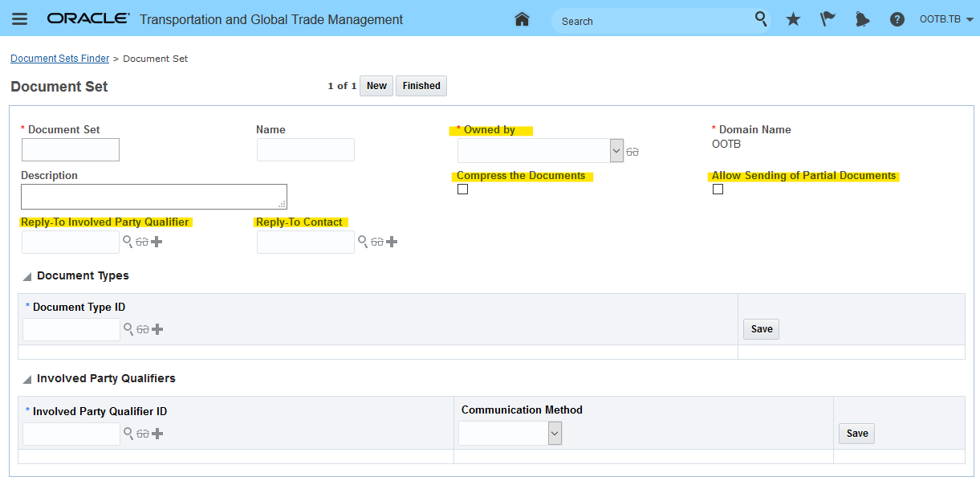980x485 pixels.
Task: Go back to Document Sets Finder
Action: (59, 59)
